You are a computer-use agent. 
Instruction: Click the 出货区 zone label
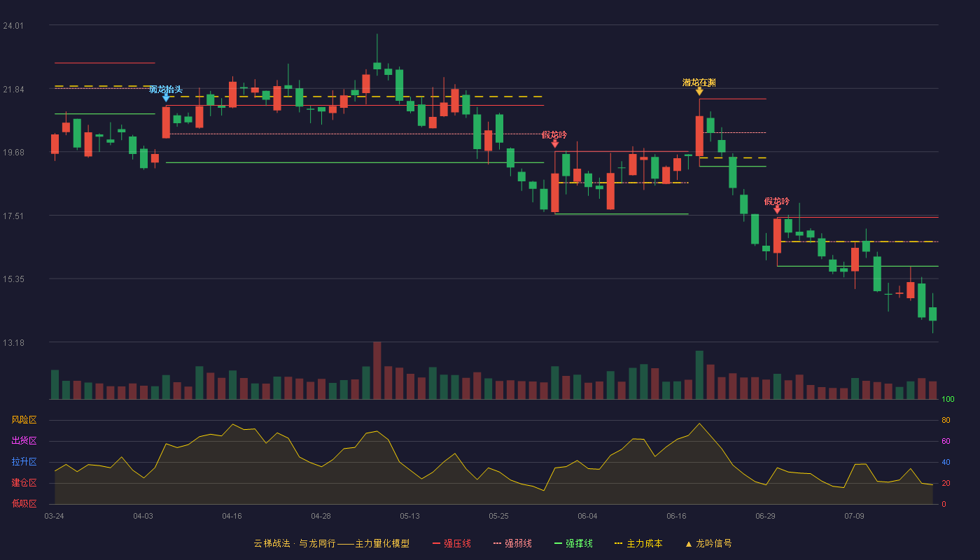24,441
